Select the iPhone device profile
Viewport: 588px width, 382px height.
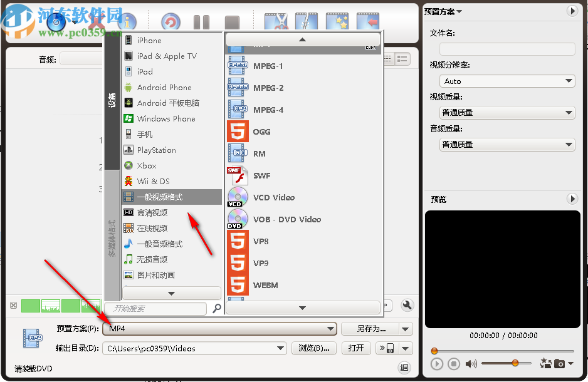149,40
